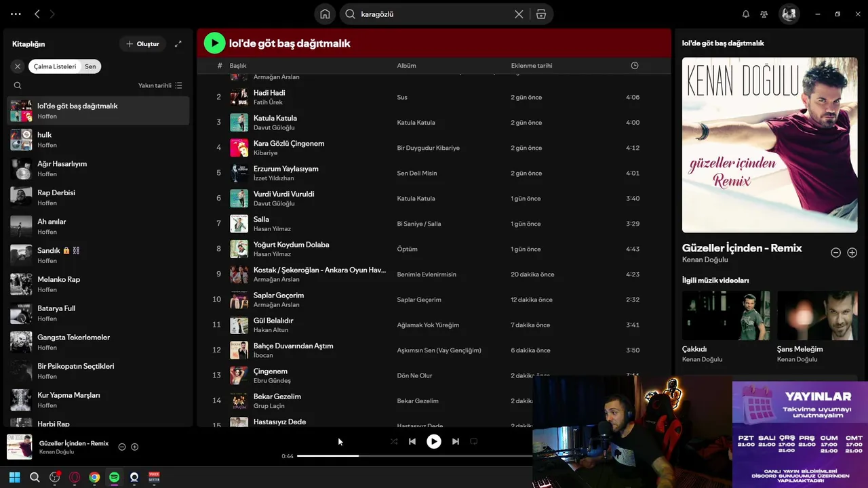Screen dimensions: 868x488
Task: Open artist Kibariye link
Action: point(265,153)
